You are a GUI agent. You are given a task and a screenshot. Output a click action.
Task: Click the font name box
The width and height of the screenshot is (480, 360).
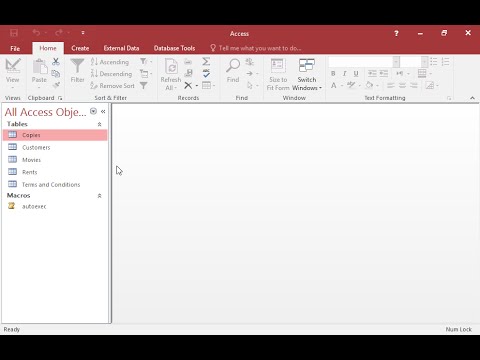pos(360,62)
